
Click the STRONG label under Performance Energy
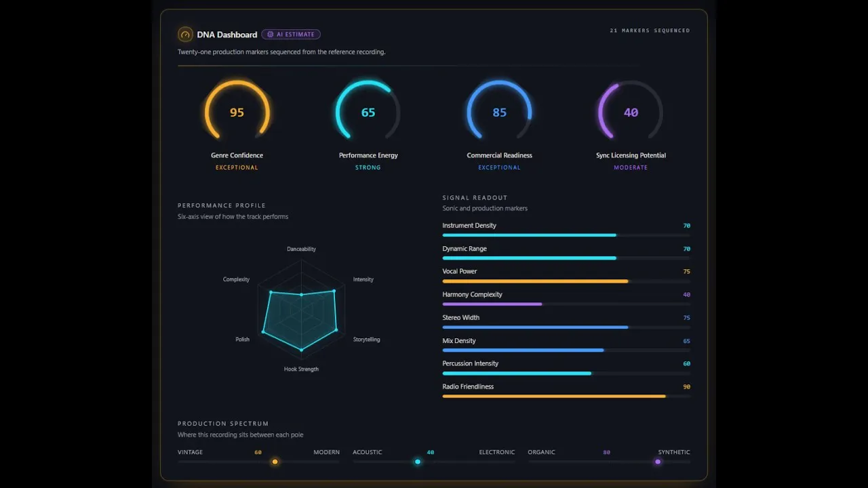pos(368,167)
